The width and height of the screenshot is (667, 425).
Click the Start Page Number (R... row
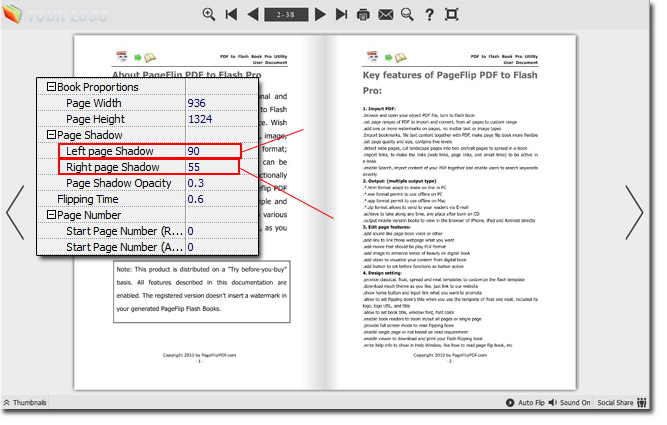click(x=148, y=231)
